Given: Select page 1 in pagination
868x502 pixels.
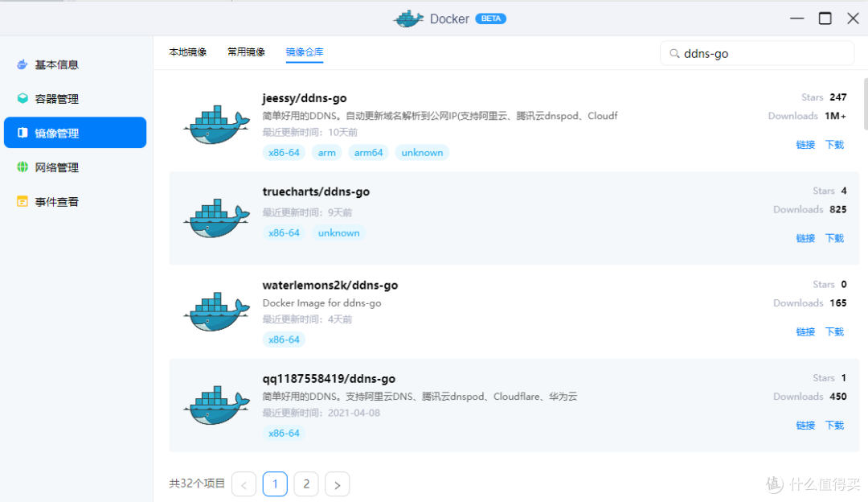Looking at the screenshot, I should pyautogui.click(x=275, y=484).
